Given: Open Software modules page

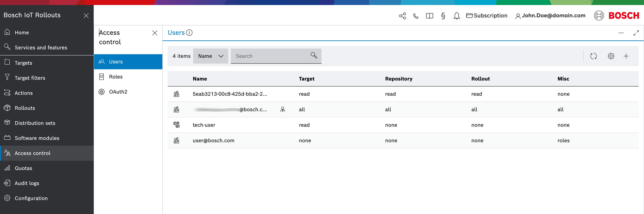Looking at the screenshot, I should tap(47, 138).
